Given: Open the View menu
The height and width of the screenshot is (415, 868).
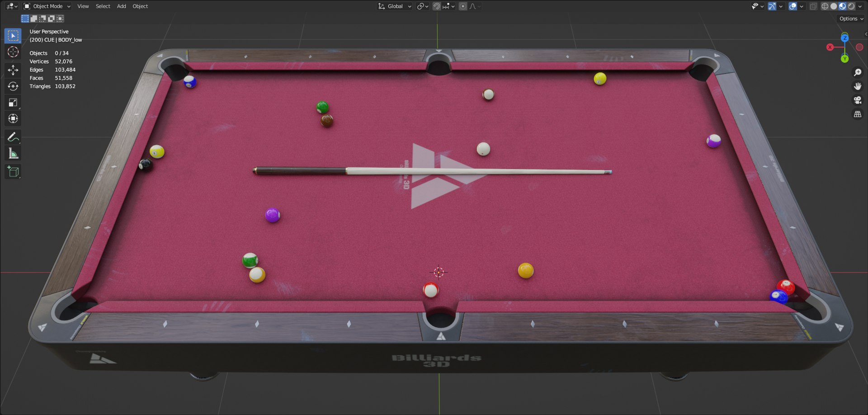Looking at the screenshot, I should 83,6.
